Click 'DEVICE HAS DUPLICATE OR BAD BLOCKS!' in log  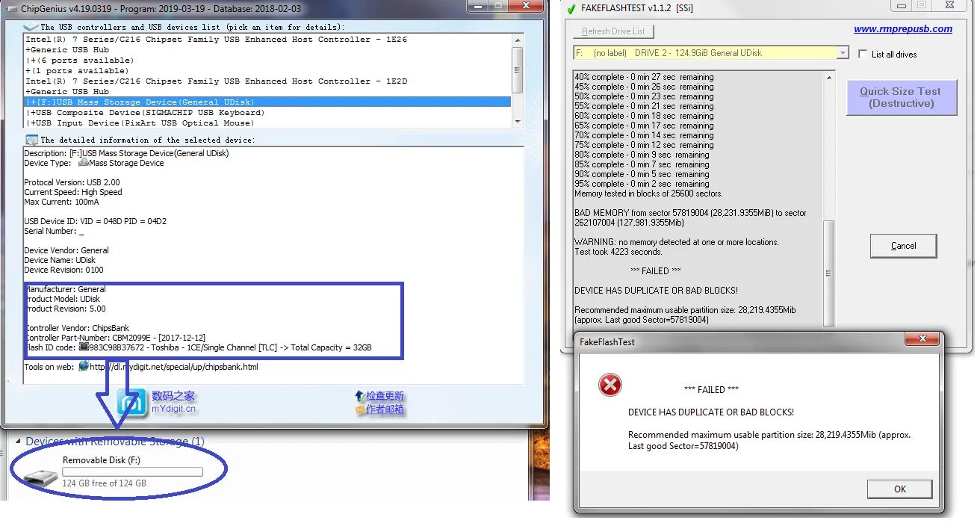click(x=656, y=291)
